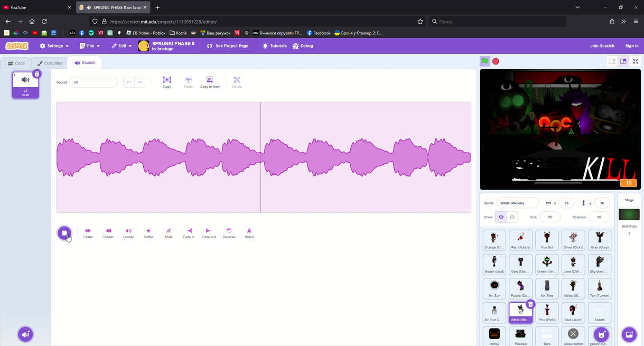Image resolution: width=644 pixels, height=346 pixels.
Task: Click the undo arrow in sound editor
Action: coord(128,82)
